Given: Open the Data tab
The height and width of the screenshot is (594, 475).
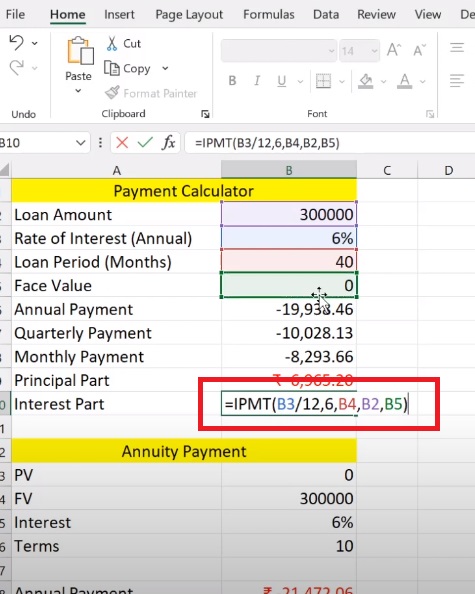Looking at the screenshot, I should (326, 14).
